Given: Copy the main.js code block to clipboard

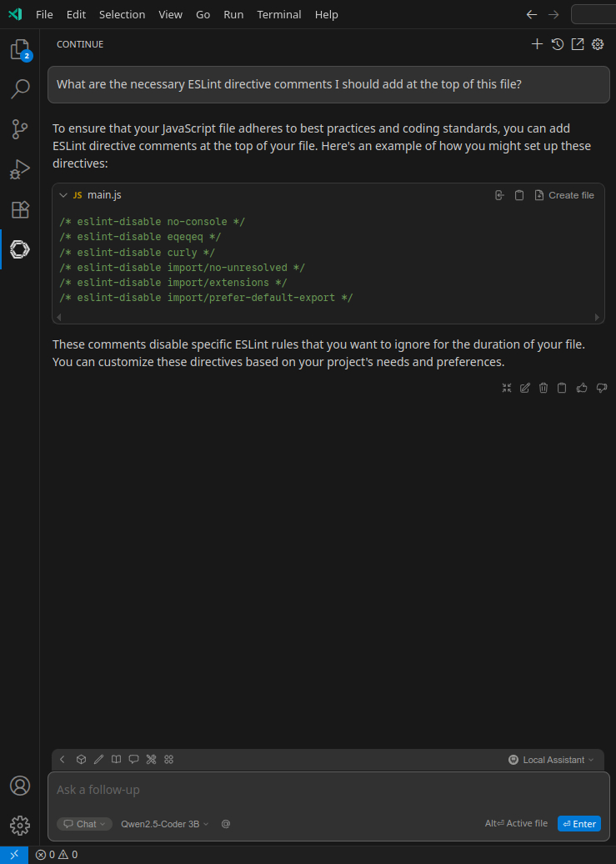Looking at the screenshot, I should 519,195.
